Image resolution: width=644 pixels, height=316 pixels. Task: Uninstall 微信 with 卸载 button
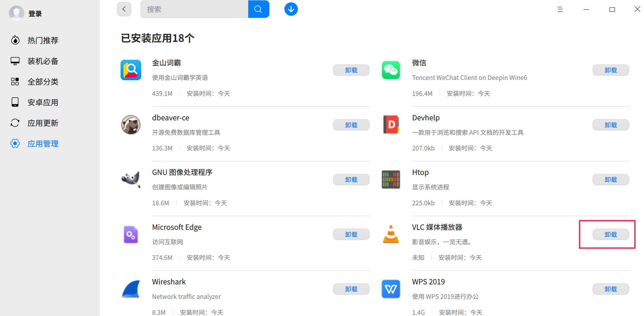tap(611, 70)
